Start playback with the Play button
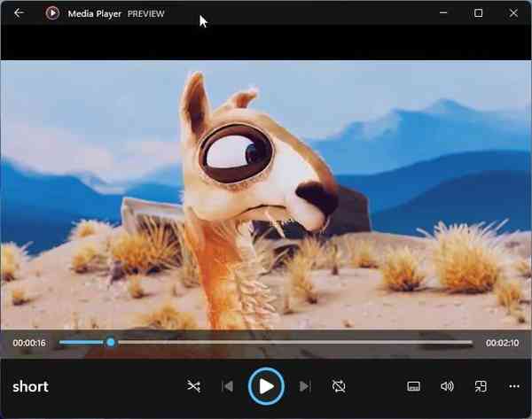532x419 pixels. [x=266, y=386]
